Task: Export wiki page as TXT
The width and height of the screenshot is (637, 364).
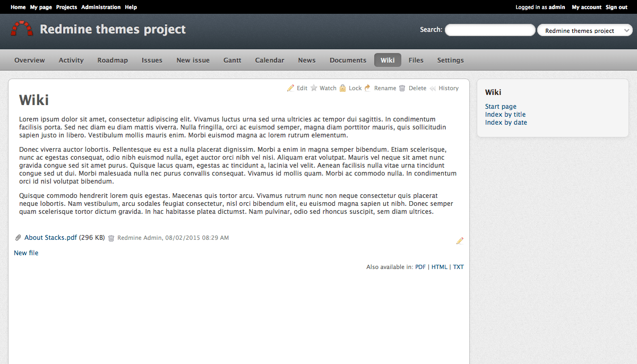Action: coord(458,267)
